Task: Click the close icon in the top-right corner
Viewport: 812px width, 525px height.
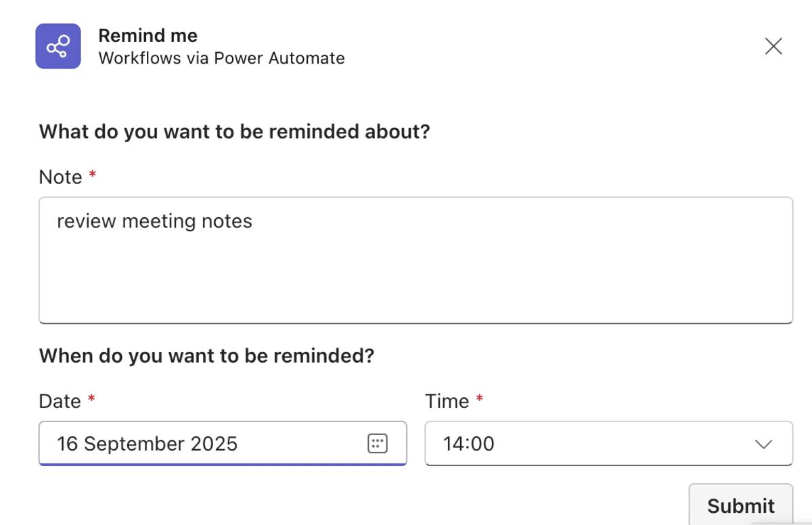Action: (x=773, y=46)
